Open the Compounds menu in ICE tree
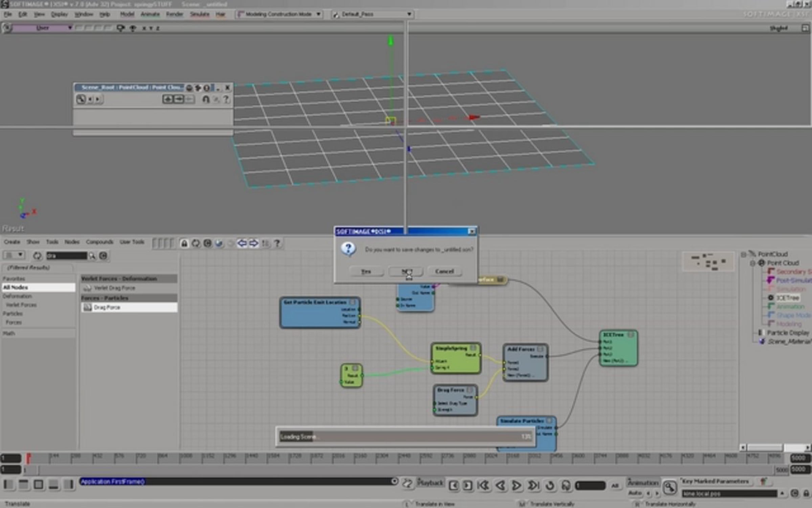 (99, 242)
